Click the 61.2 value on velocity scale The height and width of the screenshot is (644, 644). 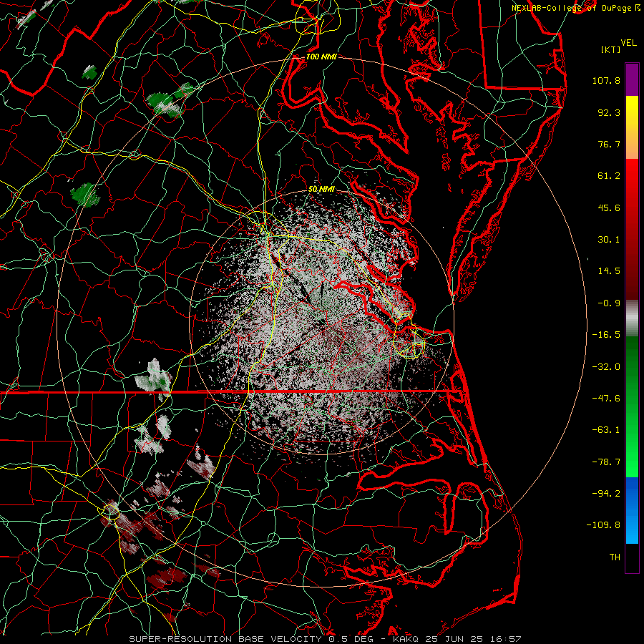click(609, 176)
